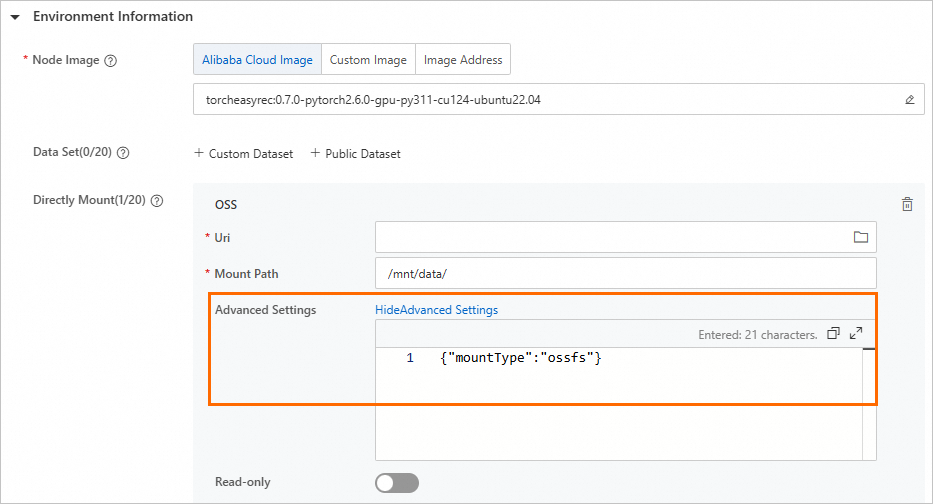Add a Public Dataset
The width and height of the screenshot is (933, 504).
355,154
